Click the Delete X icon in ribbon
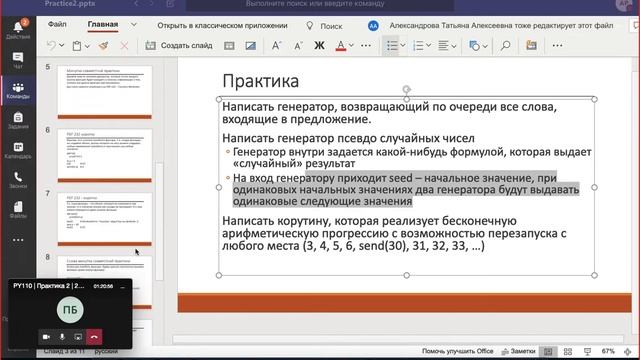The height and width of the screenshot is (360, 640). [124, 46]
